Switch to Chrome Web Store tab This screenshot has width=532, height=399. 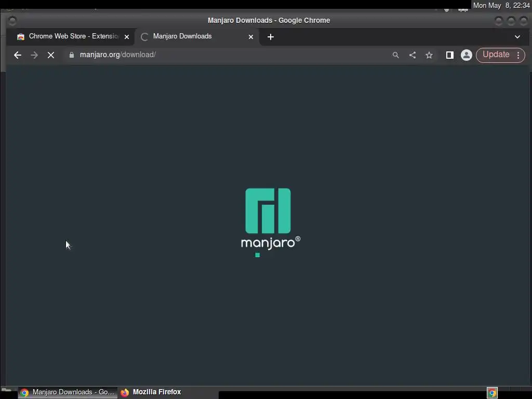coord(71,37)
